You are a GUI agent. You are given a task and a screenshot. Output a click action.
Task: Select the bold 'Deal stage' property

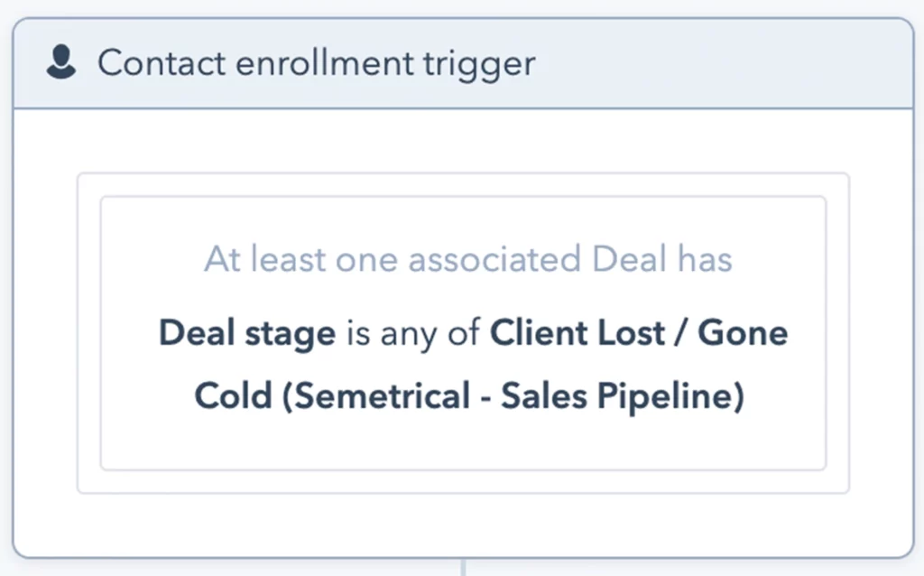click(x=247, y=334)
